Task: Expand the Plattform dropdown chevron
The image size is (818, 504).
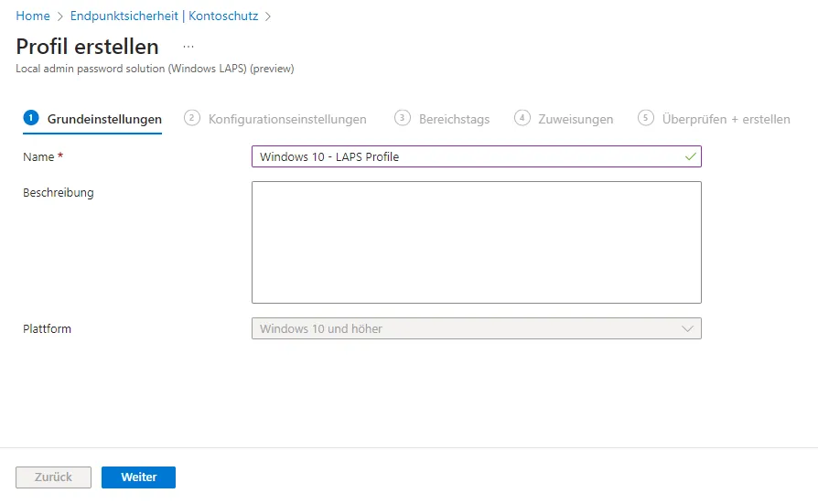Action: click(688, 328)
